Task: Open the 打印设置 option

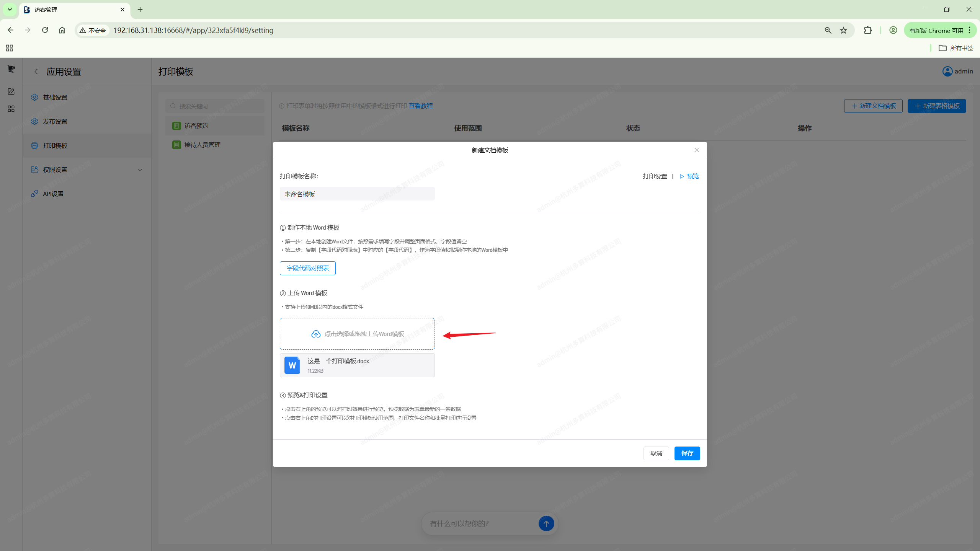Action: click(655, 176)
